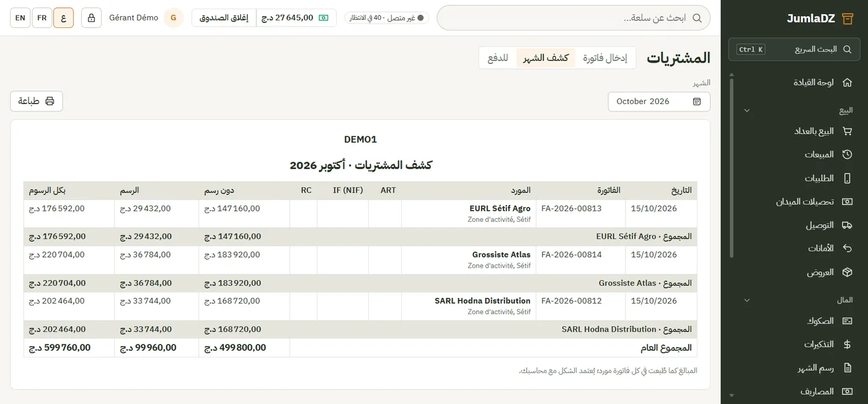Image resolution: width=868 pixels, height=404 pixels.
Task: Click إغلاق الصندوق button
Action: (224, 18)
